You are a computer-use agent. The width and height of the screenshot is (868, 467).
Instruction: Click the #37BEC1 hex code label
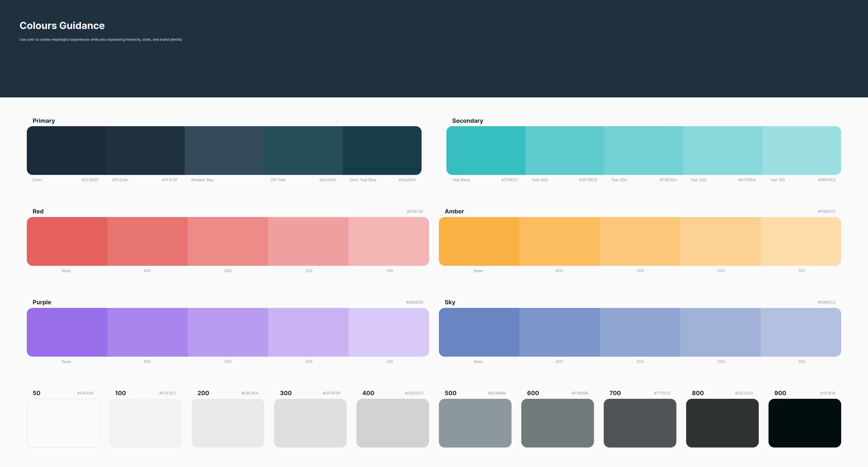(509, 180)
